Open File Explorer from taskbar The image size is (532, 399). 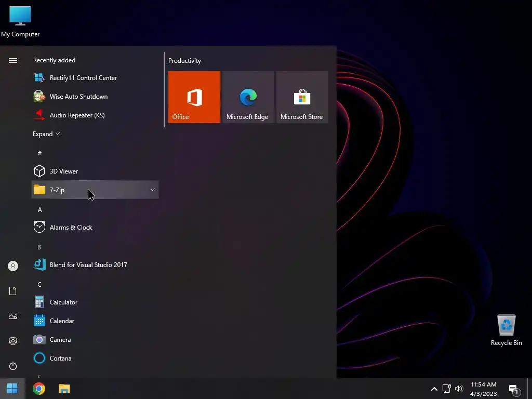click(x=64, y=389)
